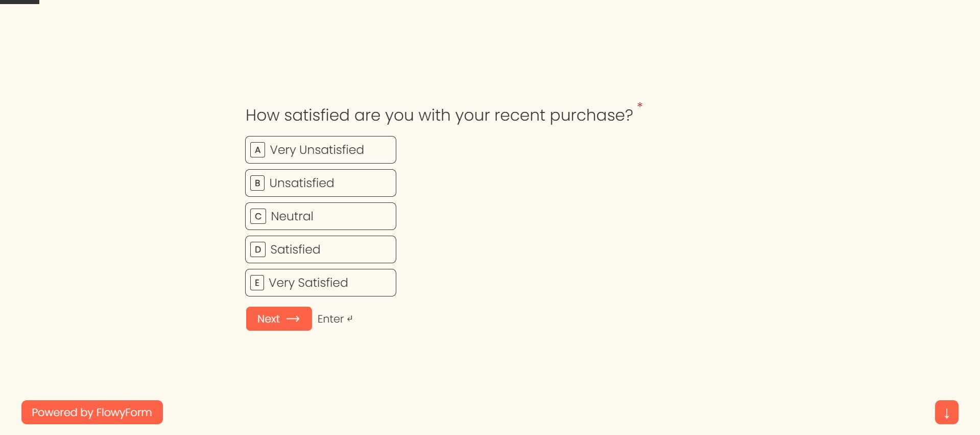Pick the "Neutral" answer option

click(x=321, y=216)
